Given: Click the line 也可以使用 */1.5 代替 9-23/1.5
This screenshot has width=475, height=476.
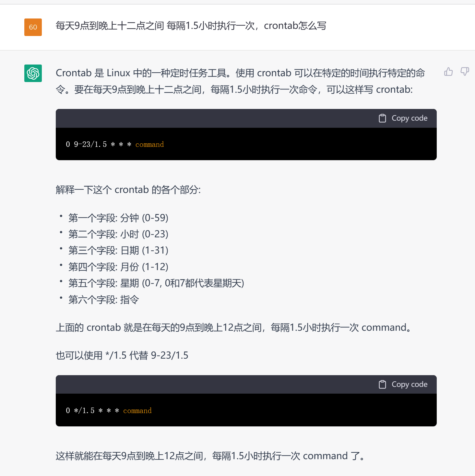Looking at the screenshot, I should (x=122, y=355).
